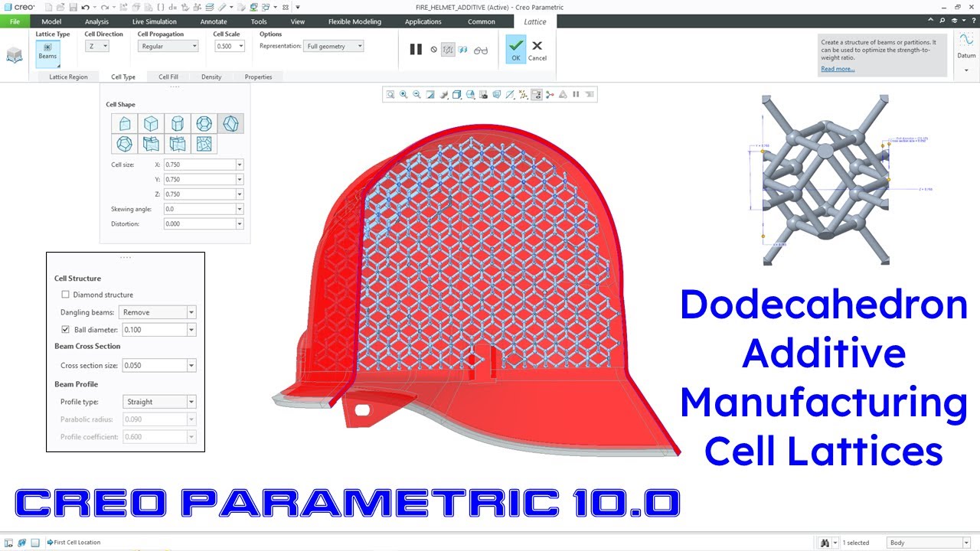
Task: Open the Cell Propagation Regular dropdown
Action: point(168,46)
